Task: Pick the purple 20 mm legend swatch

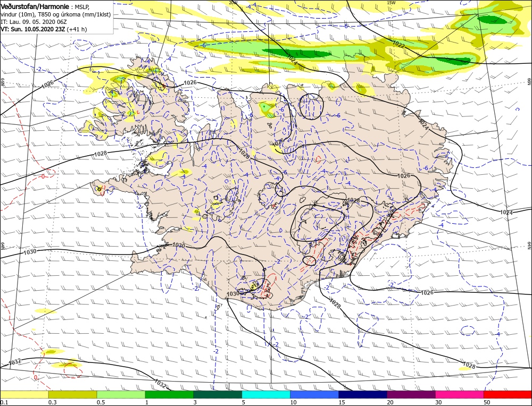Action: (411, 394)
